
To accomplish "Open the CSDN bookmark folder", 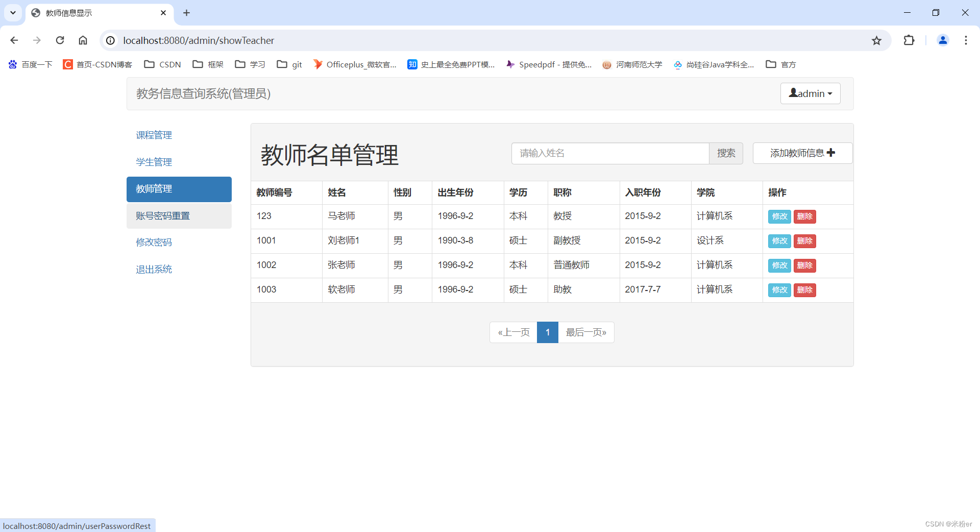I will point(163,64).
